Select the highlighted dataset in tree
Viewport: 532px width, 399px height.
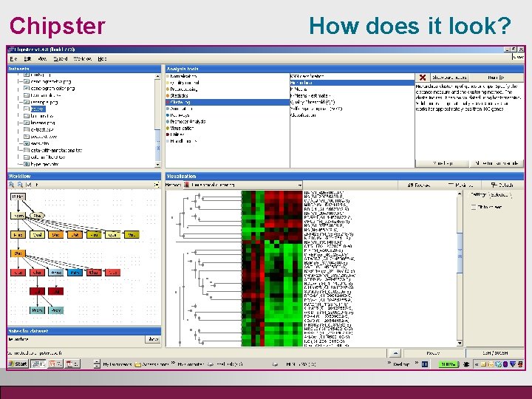[x=38, y=109]
